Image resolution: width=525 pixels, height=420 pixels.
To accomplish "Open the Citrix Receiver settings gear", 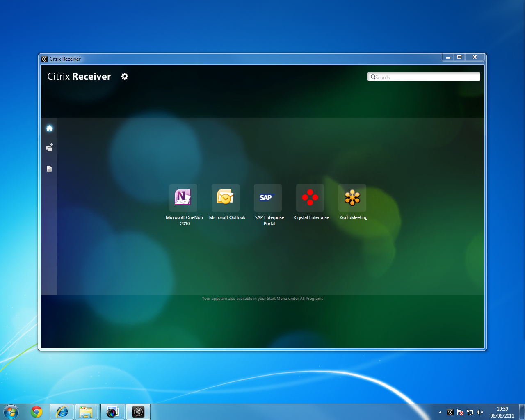I will click(x=125, y=76).
